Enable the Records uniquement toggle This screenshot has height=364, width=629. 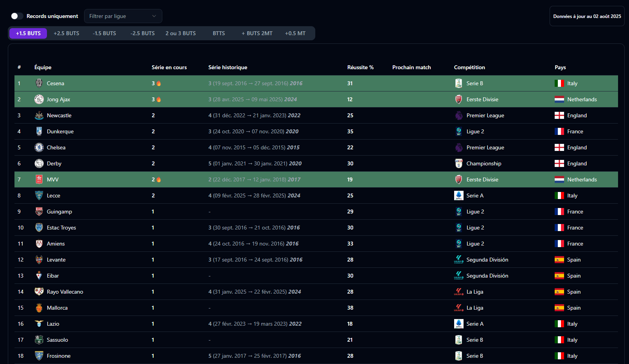pos(16,16)
